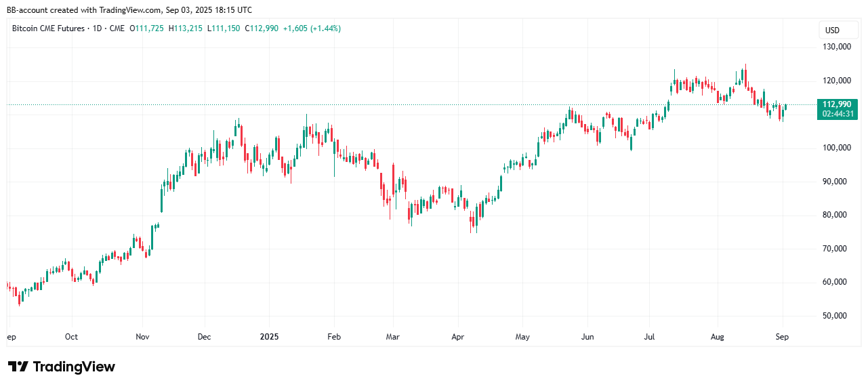Image resolution: width=868 pixels, height=387 pixels.
Task: Click the BB-account created header text
Action: pos(129,10)
